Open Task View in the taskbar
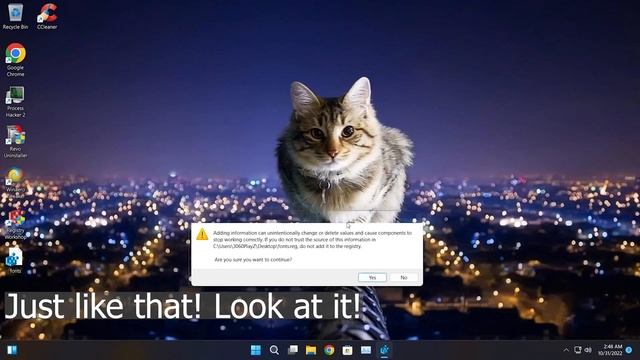This screenshot has width=640, height=360. pos(293,350)
